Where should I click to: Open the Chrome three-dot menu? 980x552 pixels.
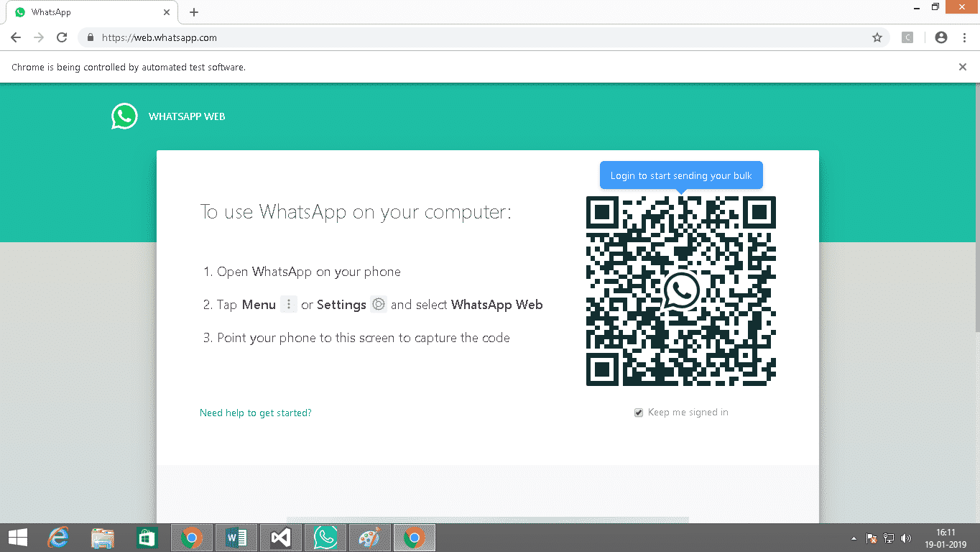click(x=964, y=37)
